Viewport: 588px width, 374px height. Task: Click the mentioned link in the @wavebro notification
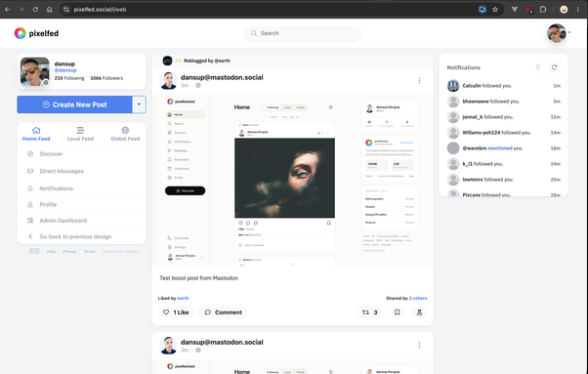(x=500, y=148)
